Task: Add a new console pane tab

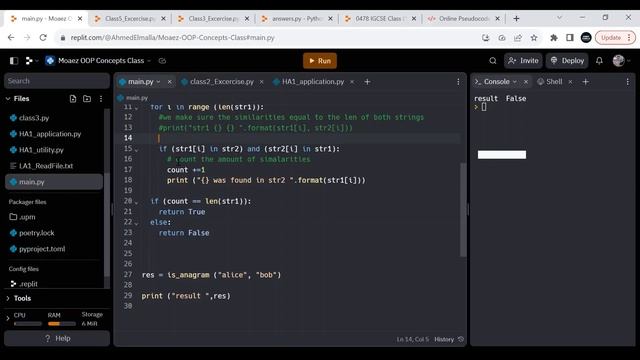Action: (586, 82)
